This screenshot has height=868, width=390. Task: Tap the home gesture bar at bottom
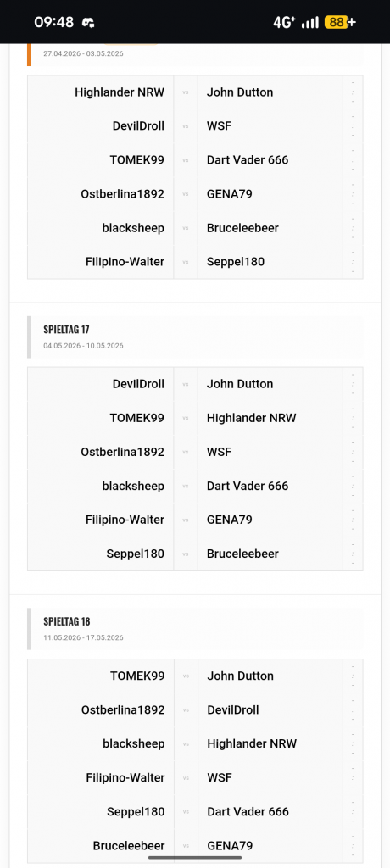pos(195,858)
